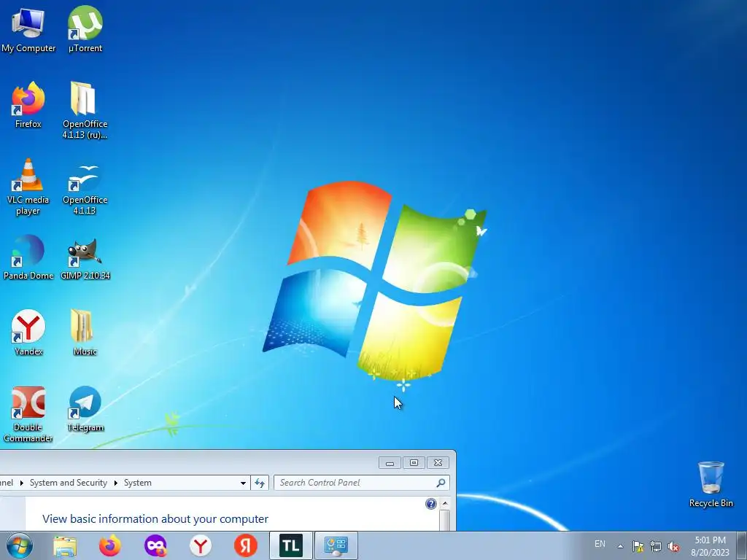Click the search magnifier in Control Panel
Screen dimensions: 747x560
441,483
